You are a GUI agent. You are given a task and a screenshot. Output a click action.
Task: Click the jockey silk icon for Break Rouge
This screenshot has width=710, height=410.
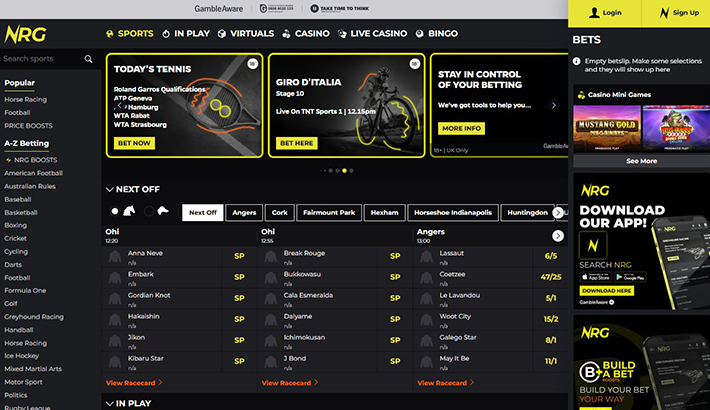tap(271, 256)
